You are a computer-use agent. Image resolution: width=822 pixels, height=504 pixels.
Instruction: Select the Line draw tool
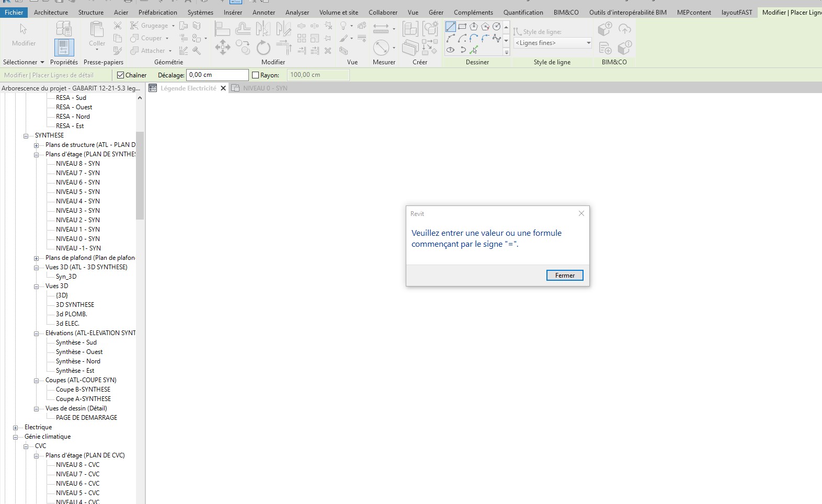coord(450,27)
